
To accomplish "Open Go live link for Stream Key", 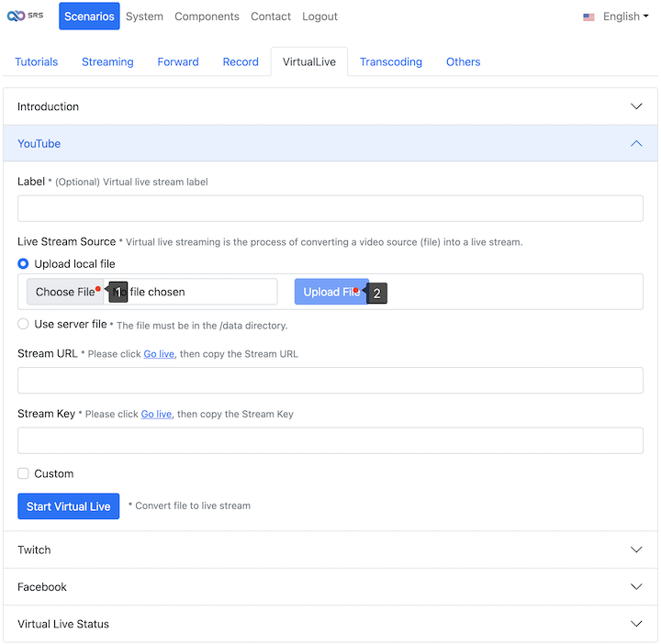I will (156, 414).
